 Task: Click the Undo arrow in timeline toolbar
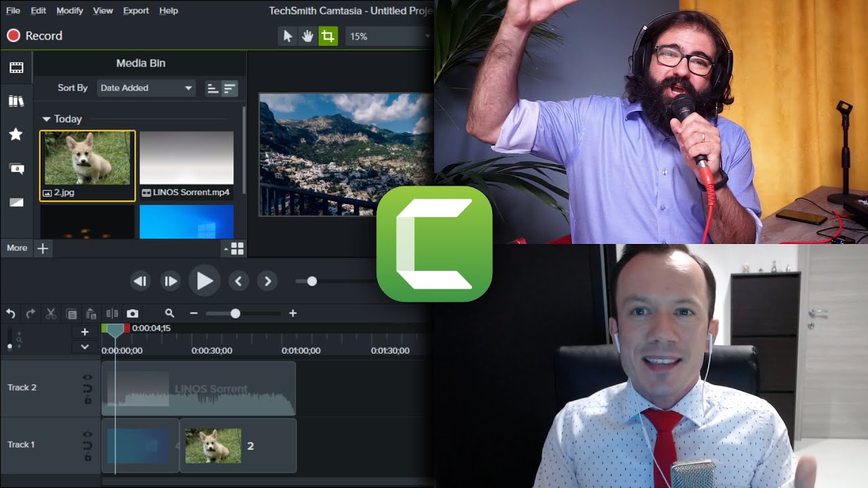[x=11, y=313]
